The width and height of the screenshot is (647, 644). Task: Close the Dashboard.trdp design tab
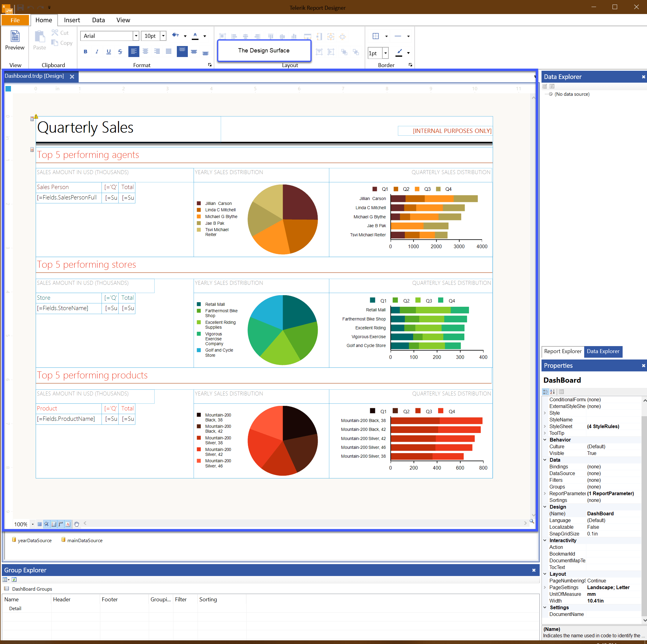tap(72, 77)
